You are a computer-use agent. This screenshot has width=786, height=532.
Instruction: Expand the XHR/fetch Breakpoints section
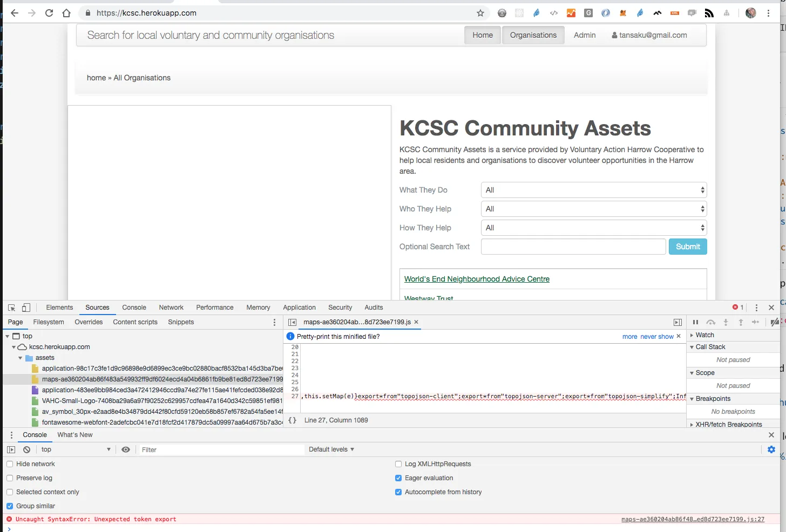[x=692, y=425]
